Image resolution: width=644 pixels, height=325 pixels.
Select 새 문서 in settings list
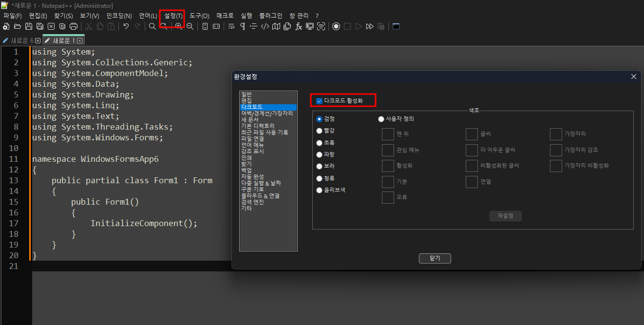268,119
